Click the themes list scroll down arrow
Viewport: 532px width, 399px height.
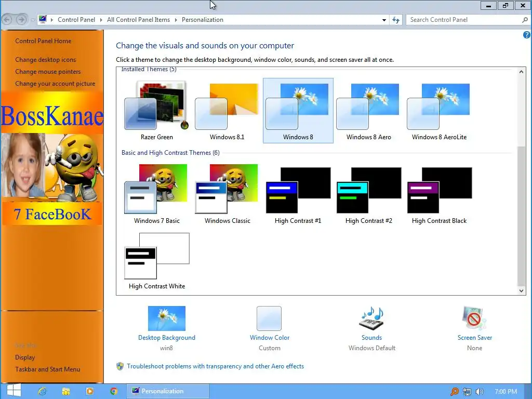(521, 291)
